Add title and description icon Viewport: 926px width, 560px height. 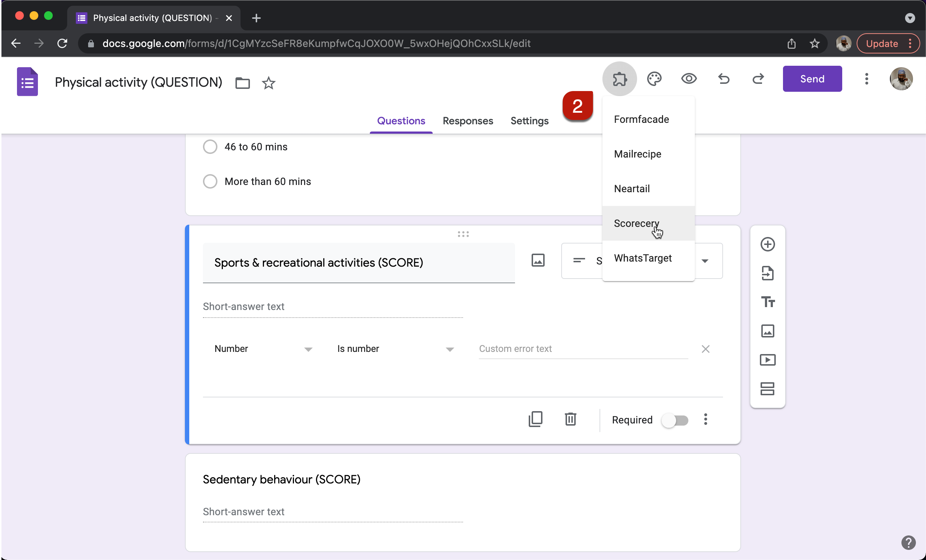(x=767, y=302)
